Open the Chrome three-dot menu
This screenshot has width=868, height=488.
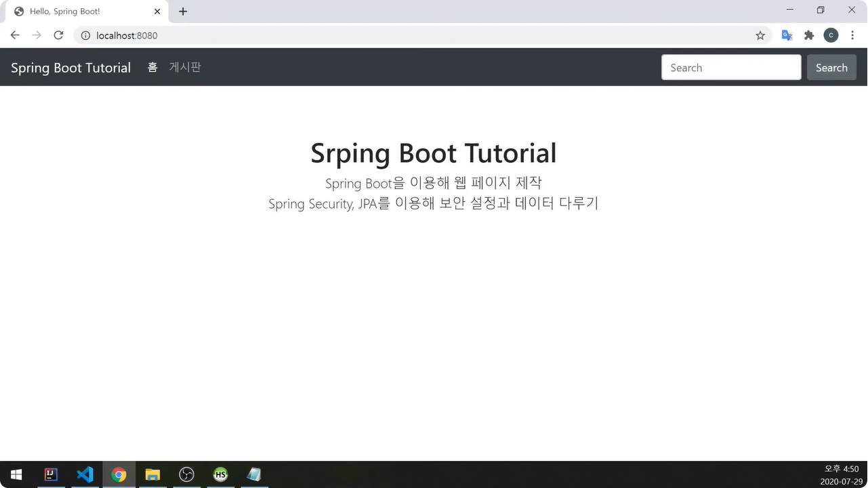pyautogui.click(x=852, y=35)
